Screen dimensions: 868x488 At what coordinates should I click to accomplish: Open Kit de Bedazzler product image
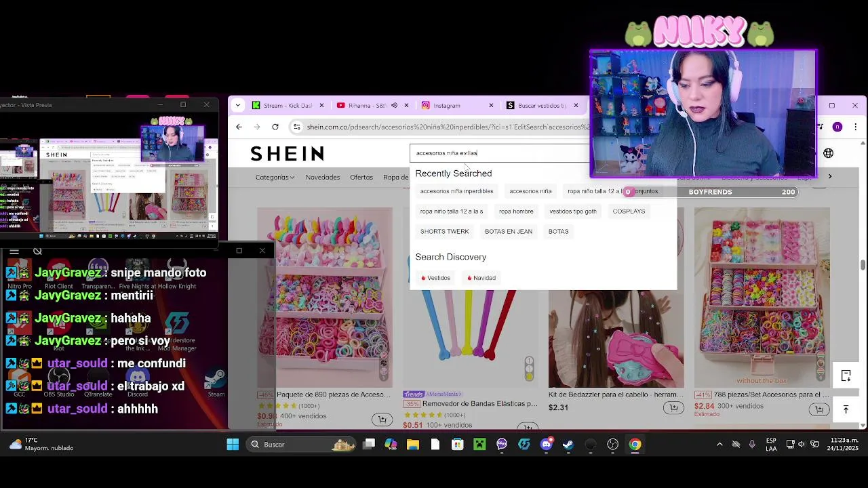click(616, 338)
